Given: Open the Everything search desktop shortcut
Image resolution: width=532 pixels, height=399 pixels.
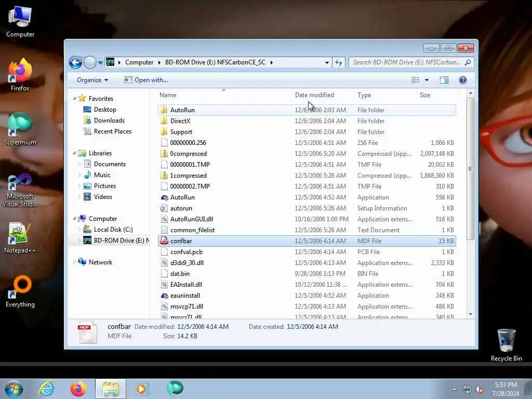Looking at the screenshot, I should (20, 291).
